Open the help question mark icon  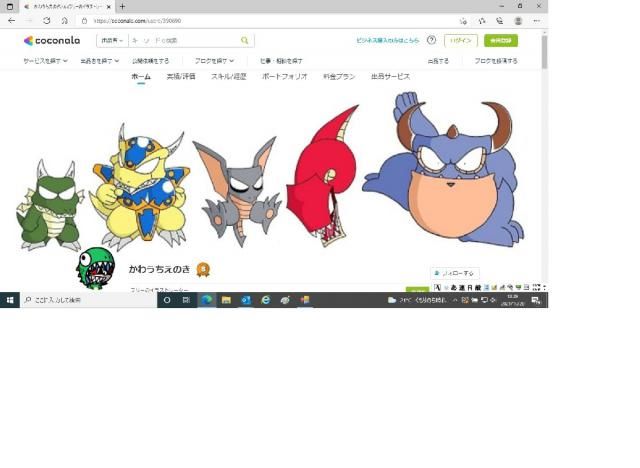coord(431,40)
